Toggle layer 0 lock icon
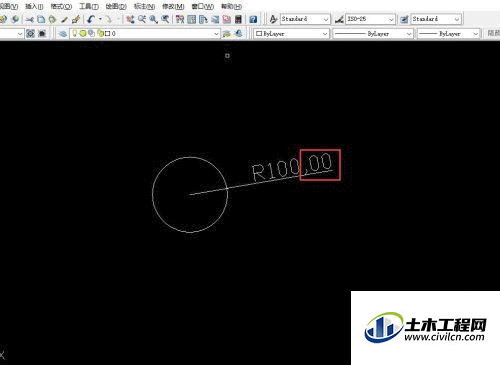This screenshot has height=365, width=500. pyautogui.click(x=100, y=33)
